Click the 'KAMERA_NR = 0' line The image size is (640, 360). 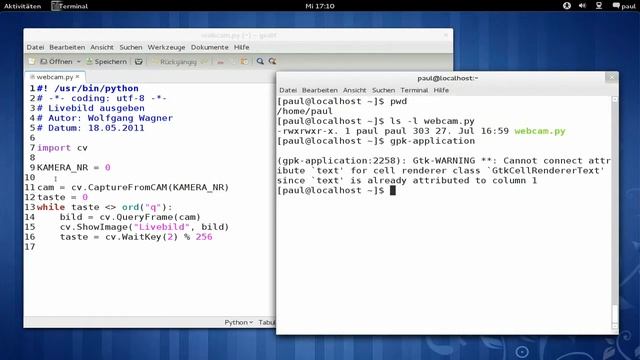[73, 167]
